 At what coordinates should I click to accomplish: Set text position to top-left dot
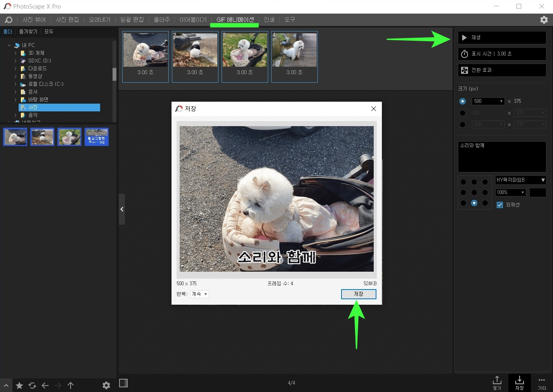pos(463,182)
